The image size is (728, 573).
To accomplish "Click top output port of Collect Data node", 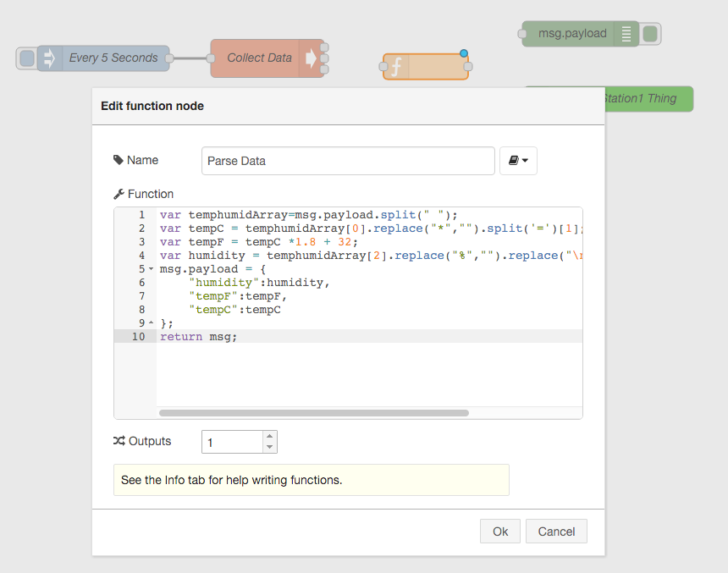I will [324, 47].
